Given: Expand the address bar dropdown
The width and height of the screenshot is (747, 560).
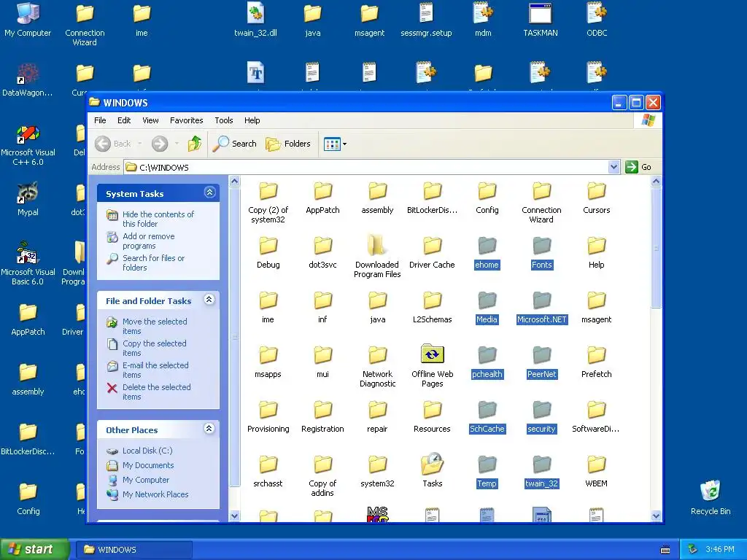Looking at the screenshot, I should [614, 167].
